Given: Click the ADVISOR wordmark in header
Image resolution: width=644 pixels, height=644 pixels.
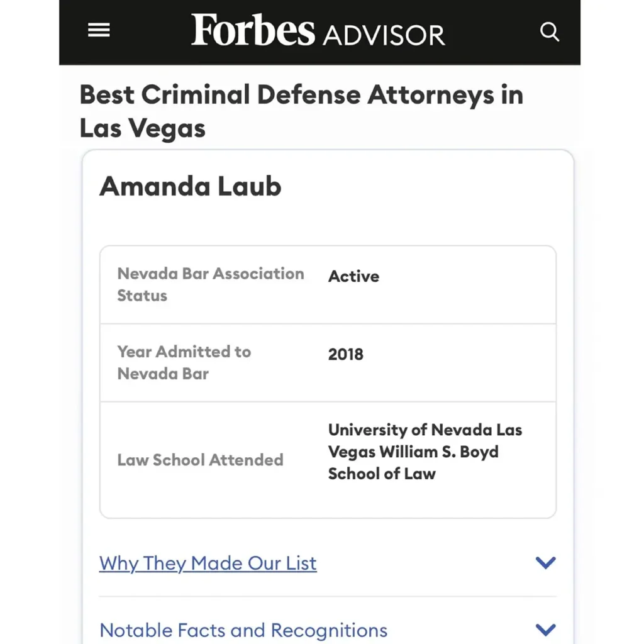Looking at the screenshot, I should pos(384,35).
